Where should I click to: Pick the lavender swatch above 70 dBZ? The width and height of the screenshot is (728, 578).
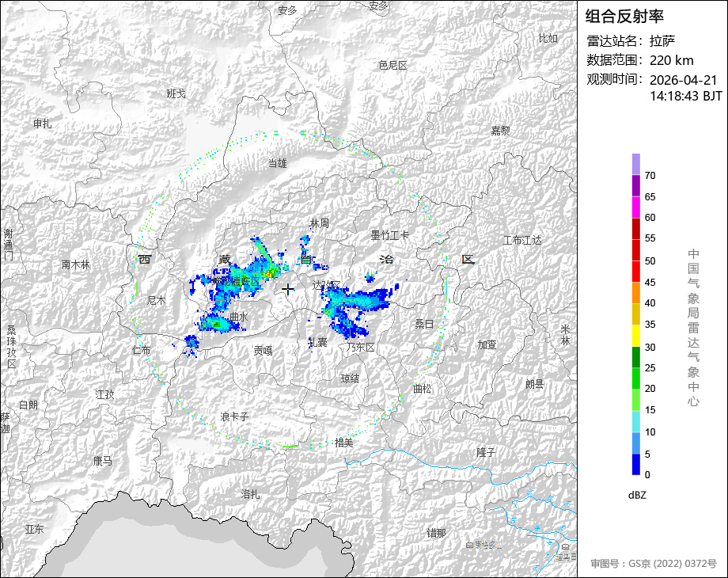tap(636, 164)
